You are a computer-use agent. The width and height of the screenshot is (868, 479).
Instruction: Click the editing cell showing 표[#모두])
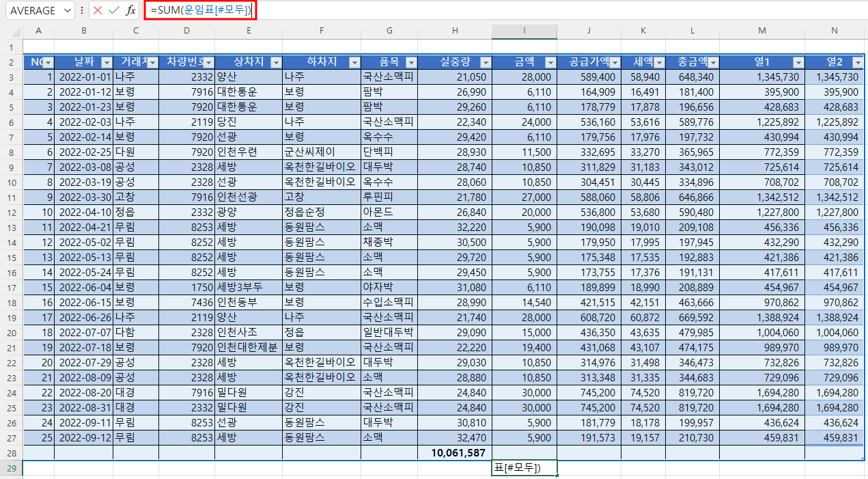[x=524, y=468]
